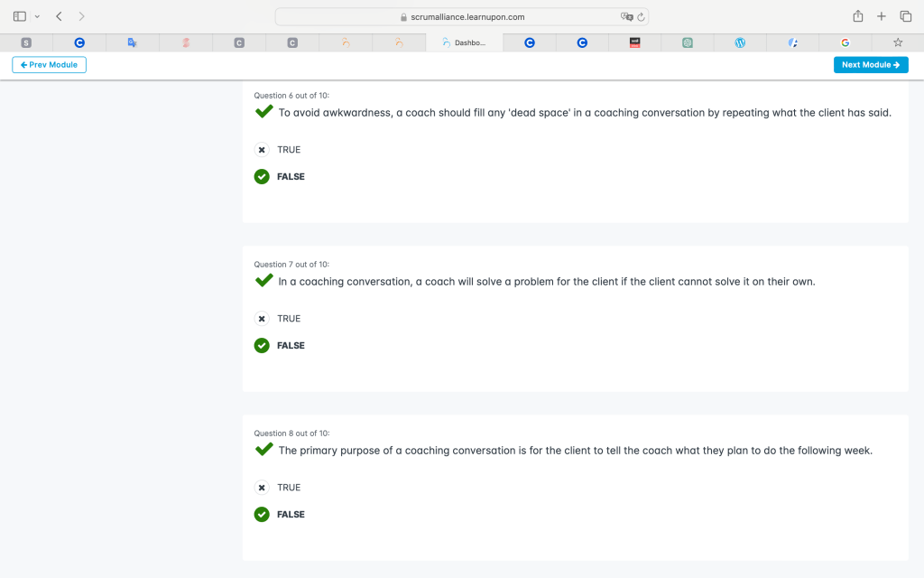Open the Share icon in toolbar
Image resolution: width=924 pixels, height=578 pixels.
tap(858, 16)
